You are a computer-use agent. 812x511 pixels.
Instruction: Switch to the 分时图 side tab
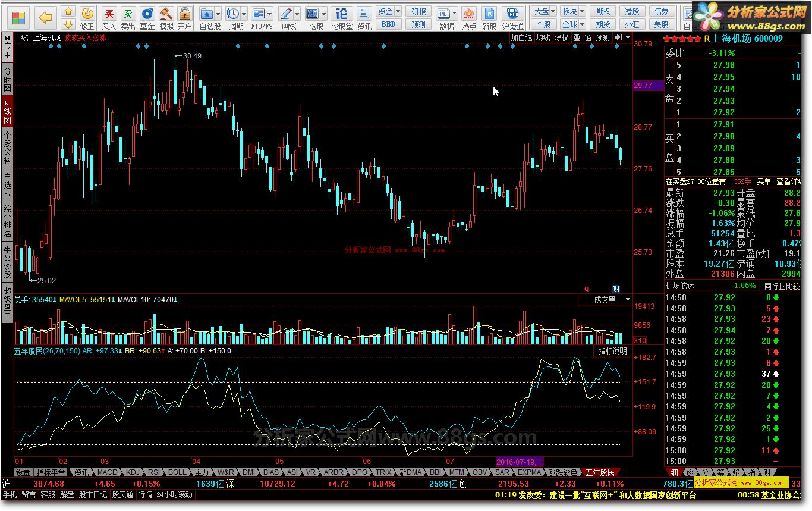7,79
